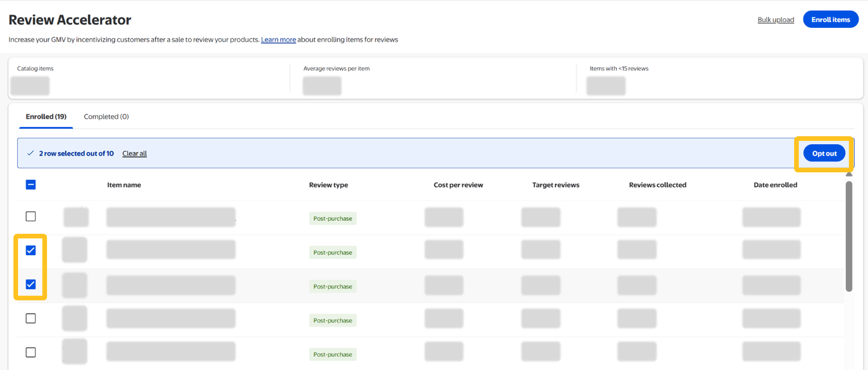The width and height of the screenshot is (868, 370).
Task: Switch to the Completed (0) tab
Action: tap(106, 117)
